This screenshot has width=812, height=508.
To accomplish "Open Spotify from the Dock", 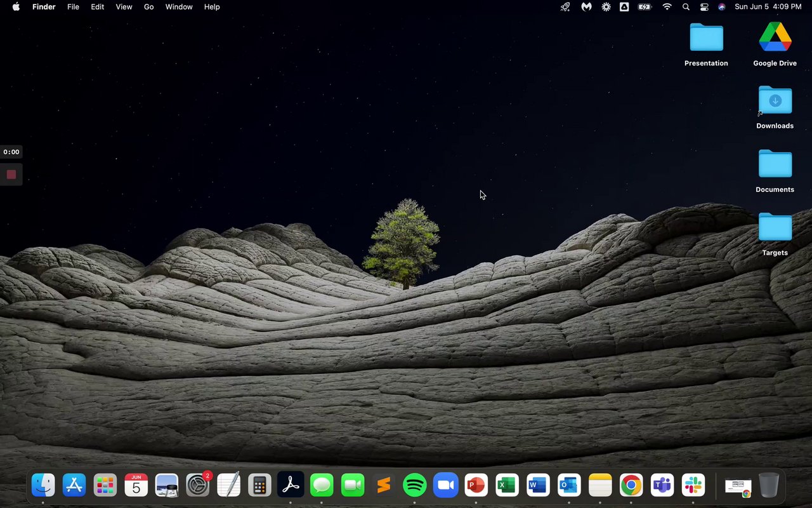I will pyautogui.click(x=415, y=486).
